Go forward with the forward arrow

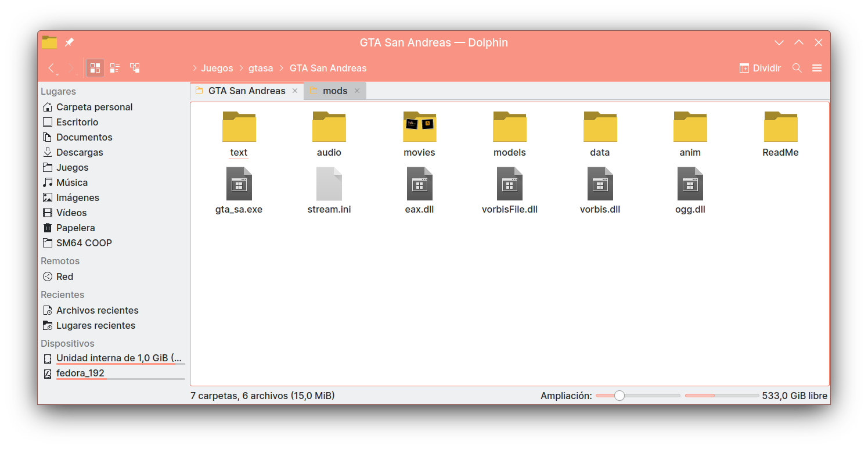pos(71,68)
